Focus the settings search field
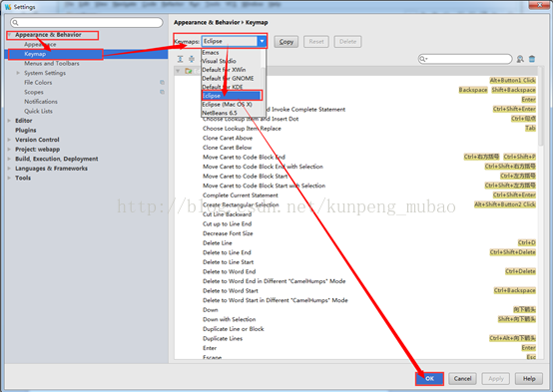The width and height of the screenshot is (554, 392). 87,23
